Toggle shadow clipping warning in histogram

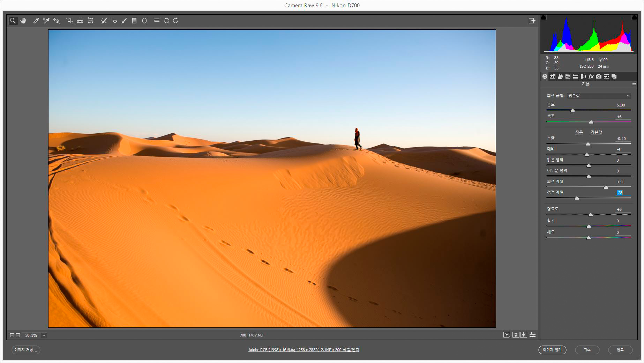tap(544, 17)
